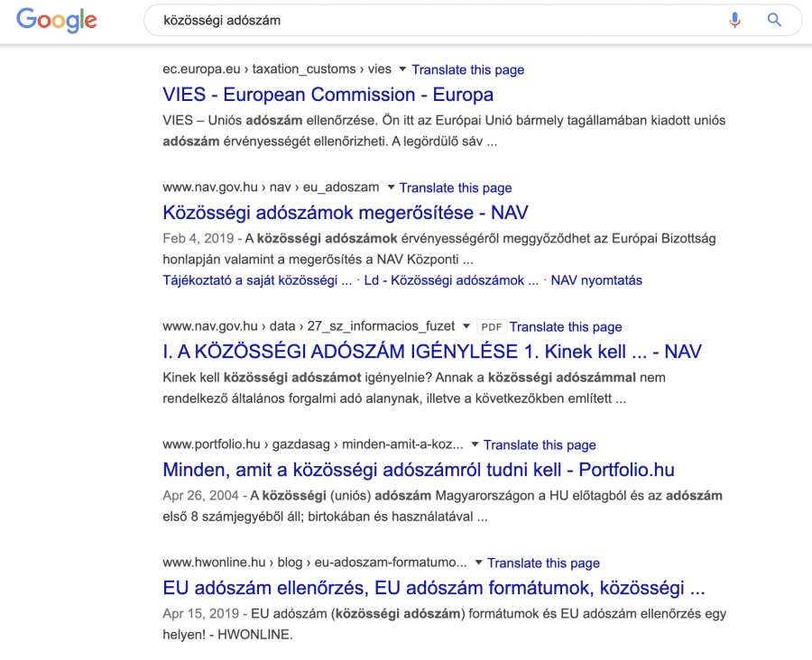Click the PDF badge on NAV result

pyautogui.click(x=491, y=327)
